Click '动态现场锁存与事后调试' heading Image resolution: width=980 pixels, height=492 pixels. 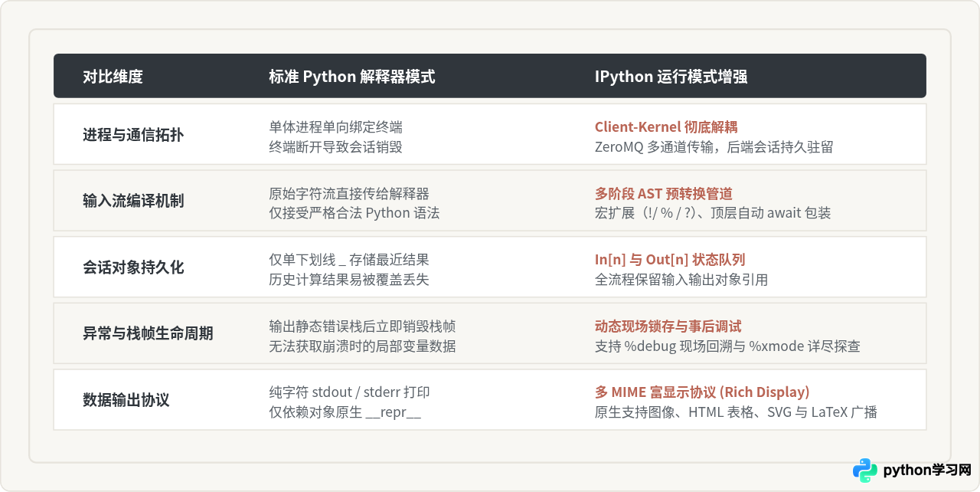[x=668, y=326]
